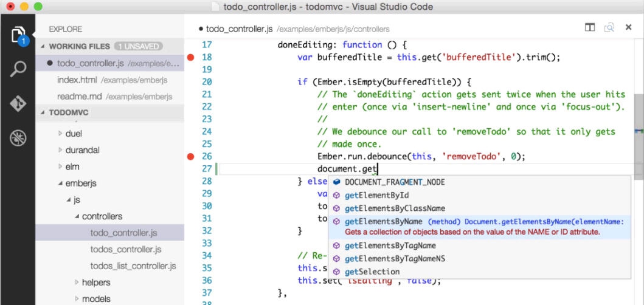Screen dimensions: 644x305
Task: Collapse the controllers folder
Action: pos(77,216)
